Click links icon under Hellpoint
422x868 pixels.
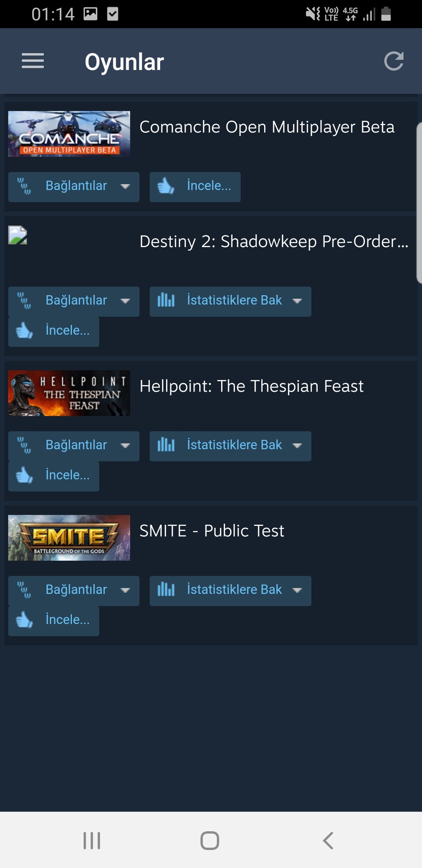click(x=24, y=445)
